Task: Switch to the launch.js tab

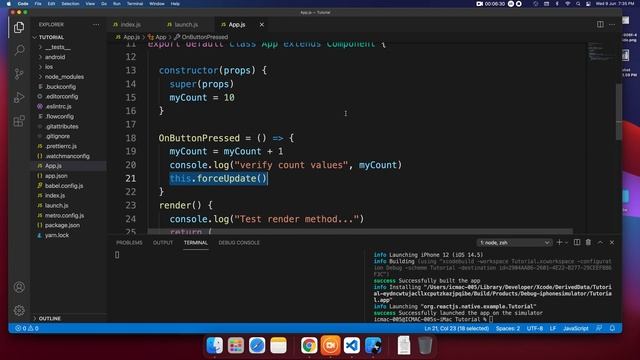Action: click(x=186, y=24)
